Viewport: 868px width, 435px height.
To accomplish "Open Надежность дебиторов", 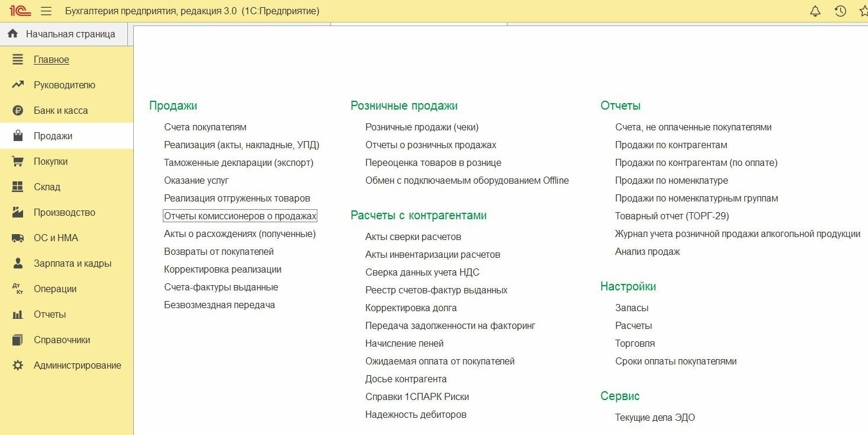I will (x=416, y=414).
